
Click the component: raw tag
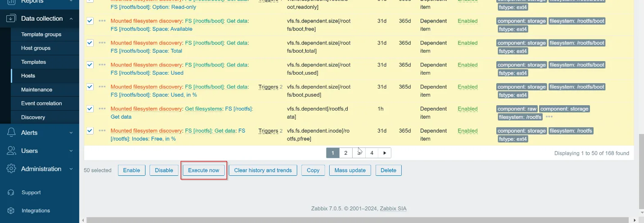pos(517,109)
